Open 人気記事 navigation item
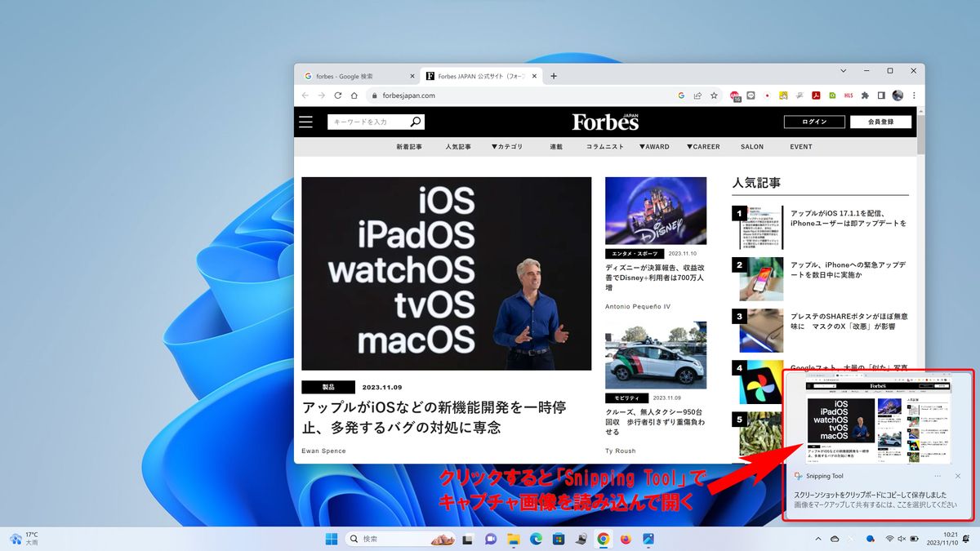The width and height of the screenshot is (980, 551). [x=458, y=147]
